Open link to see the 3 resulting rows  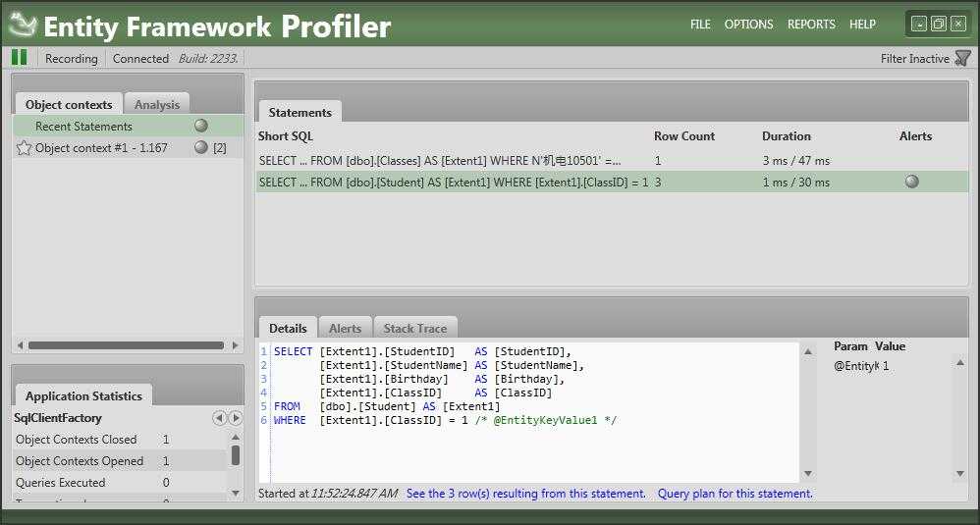[525, 494]
